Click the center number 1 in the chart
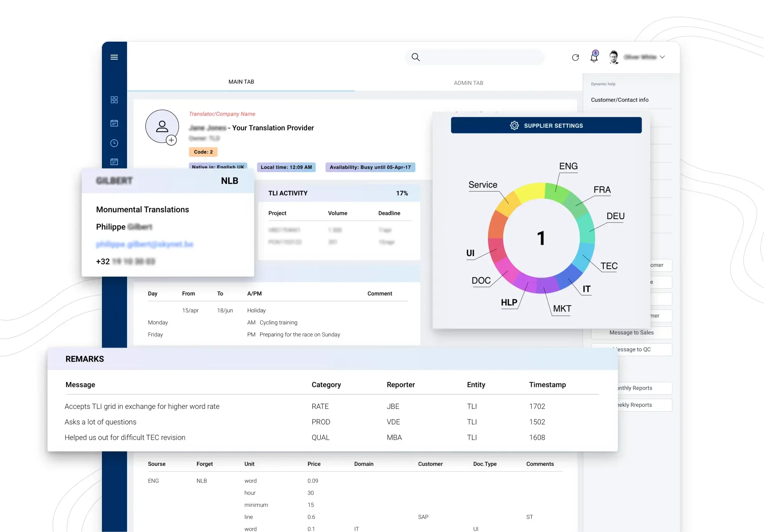The image size is (764, 532). coord(541,238)
